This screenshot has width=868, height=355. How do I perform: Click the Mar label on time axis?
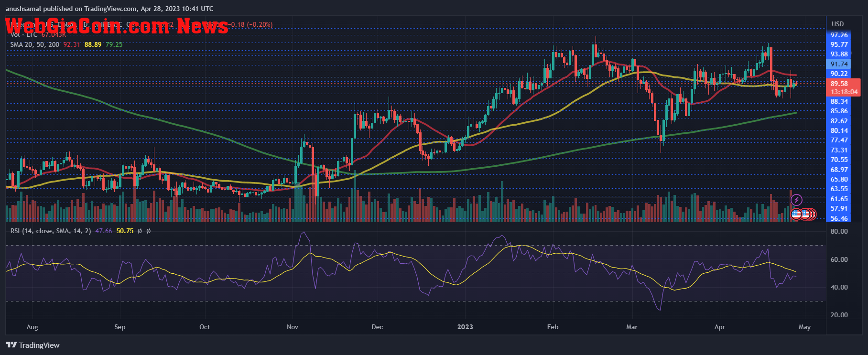[x=632, y=327]
